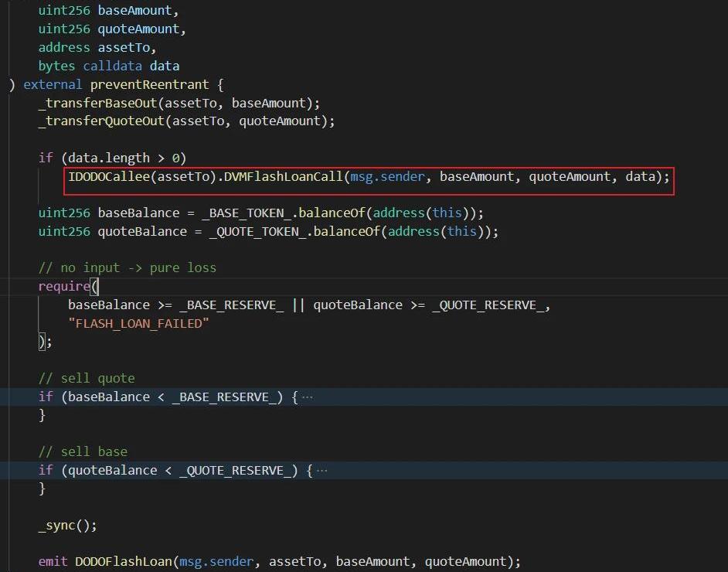Click the IDODOCallee interface identifier
This screenshot has height=572, width=728.
pos(109,176)
